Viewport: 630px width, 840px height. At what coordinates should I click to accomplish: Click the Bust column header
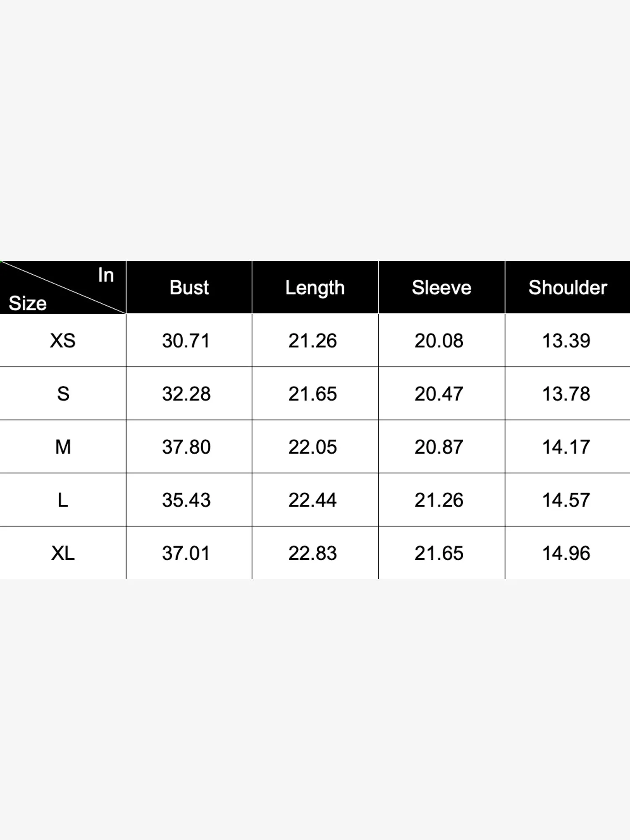tap(189, 288)
